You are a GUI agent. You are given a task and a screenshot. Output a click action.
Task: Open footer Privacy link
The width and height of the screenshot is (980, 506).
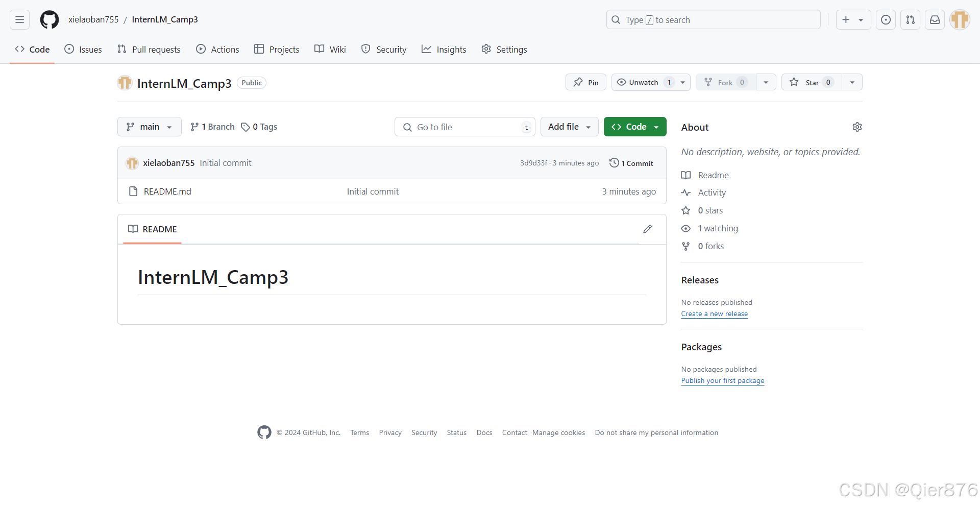(390, 432)
